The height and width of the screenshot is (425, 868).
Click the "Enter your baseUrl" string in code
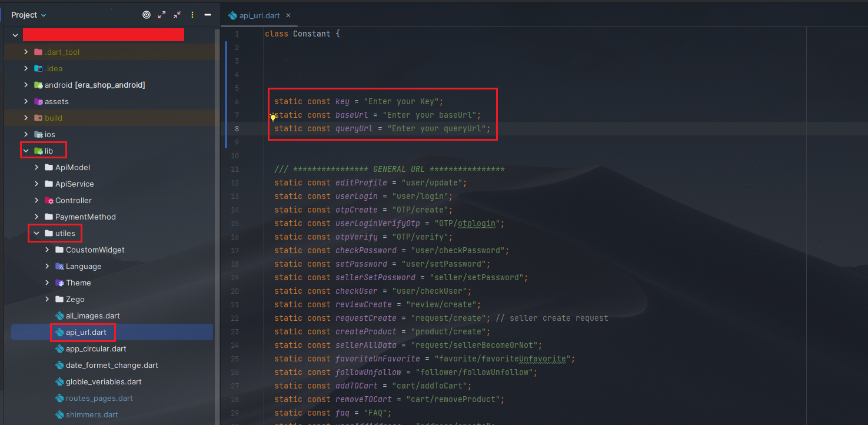click(431, 115)
